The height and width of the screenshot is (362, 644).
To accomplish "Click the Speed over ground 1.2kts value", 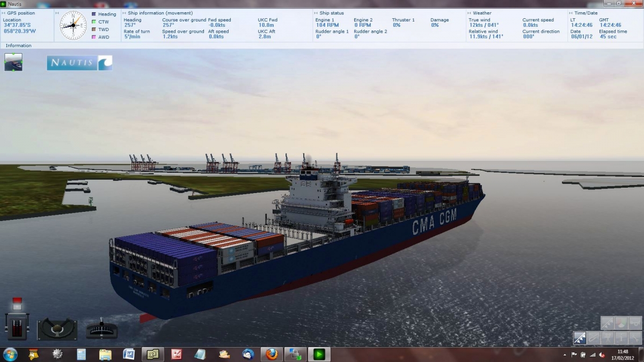I will tap(170, 37).
